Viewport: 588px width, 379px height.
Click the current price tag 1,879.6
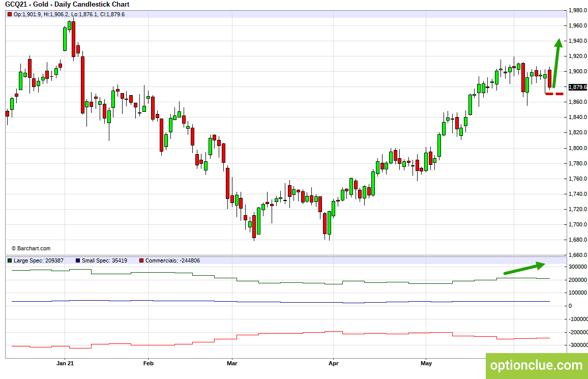pos(577,87)
